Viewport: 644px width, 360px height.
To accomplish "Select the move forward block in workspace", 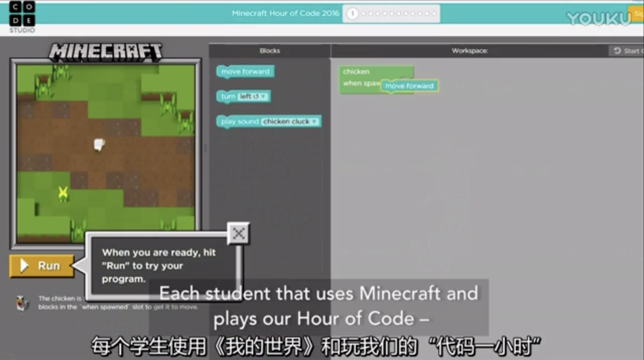I will pos(410,86).
